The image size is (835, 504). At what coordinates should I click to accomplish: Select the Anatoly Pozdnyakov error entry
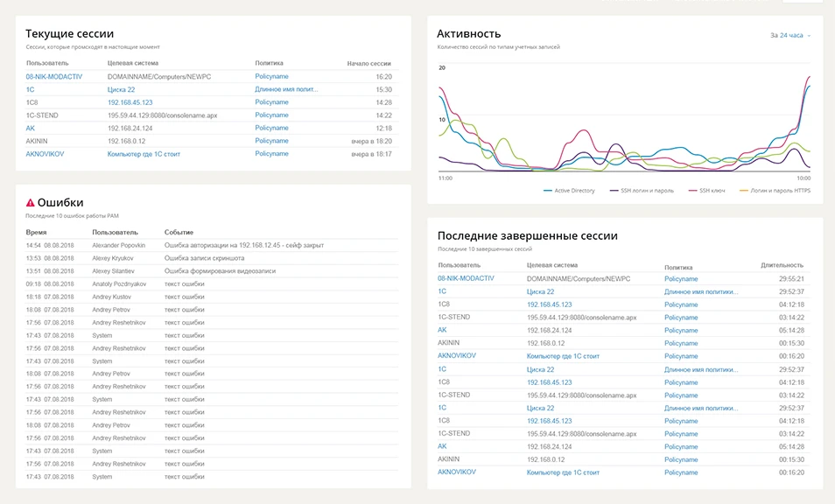pos(119,283)
